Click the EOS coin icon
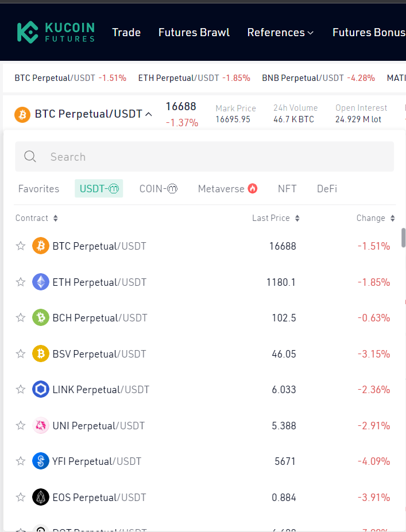Screen dimensions: 406x532 click(41, 497)
